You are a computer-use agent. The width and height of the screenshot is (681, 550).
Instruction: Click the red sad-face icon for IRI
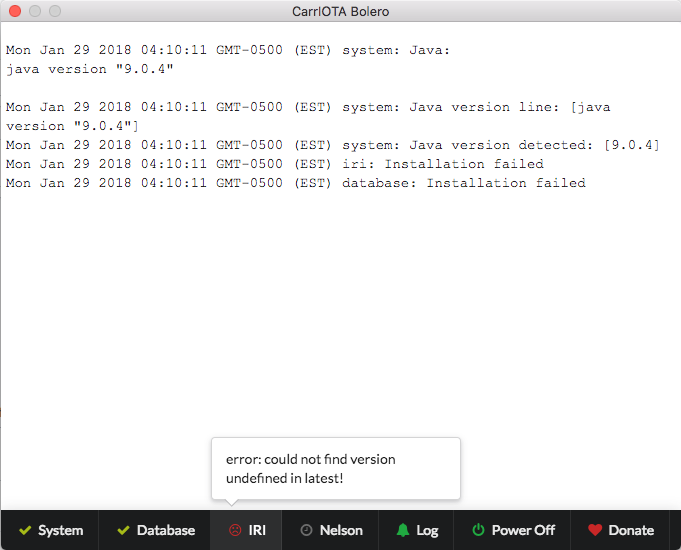coord(235,530)
